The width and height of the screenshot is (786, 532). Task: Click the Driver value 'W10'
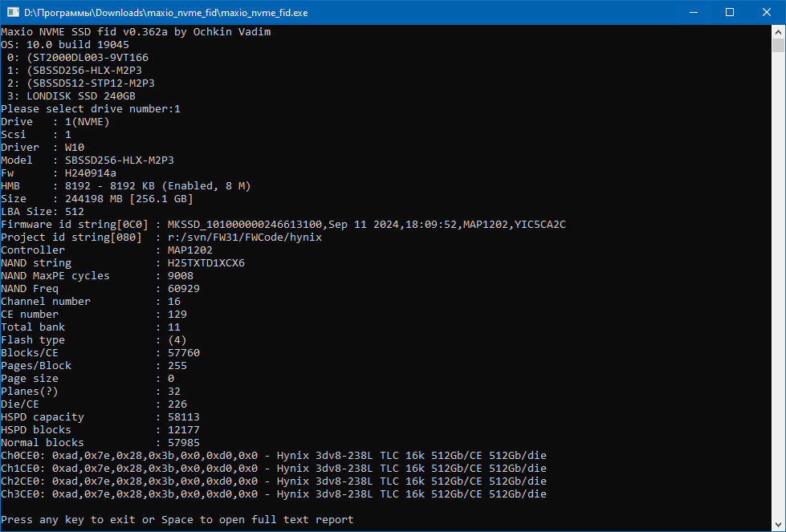click(75, 148)
